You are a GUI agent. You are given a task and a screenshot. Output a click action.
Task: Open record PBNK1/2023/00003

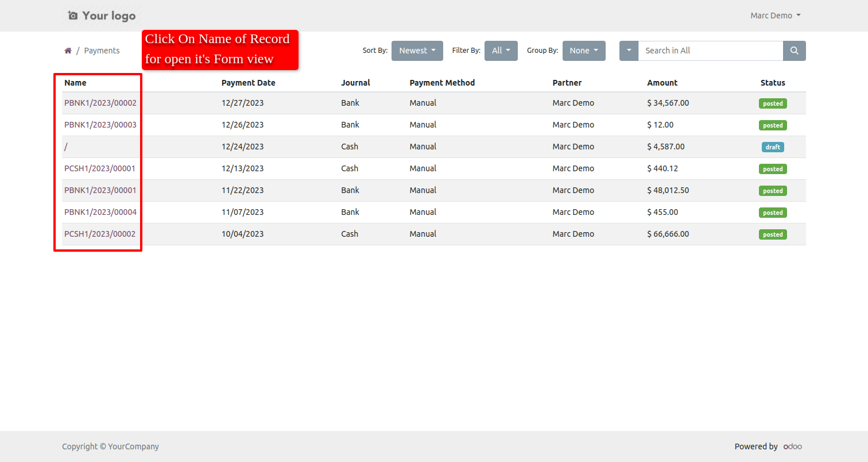[x=100, y=125]
